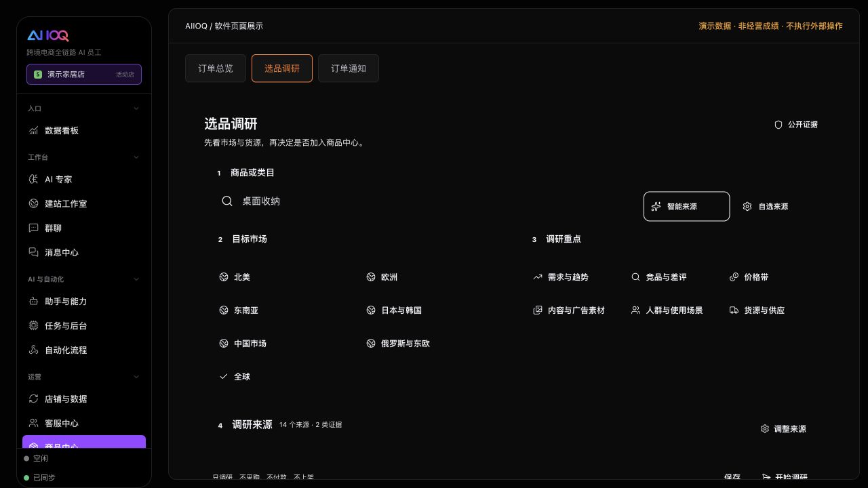868x488 pixels.
Task: Open the 订单通知 tab
Action: (x=349, y=68)
